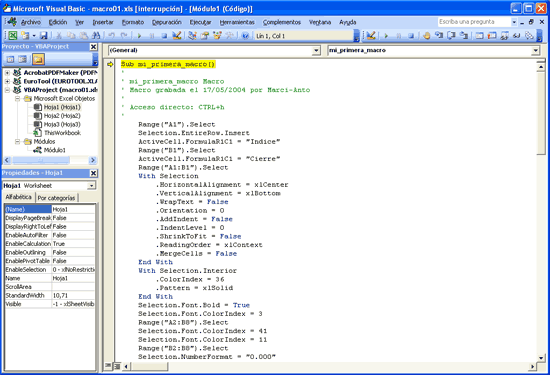The width and height of the screenshot is (550, 375).
Task: Switch to the Por categorías tab
Action: [x=56, y=198]
